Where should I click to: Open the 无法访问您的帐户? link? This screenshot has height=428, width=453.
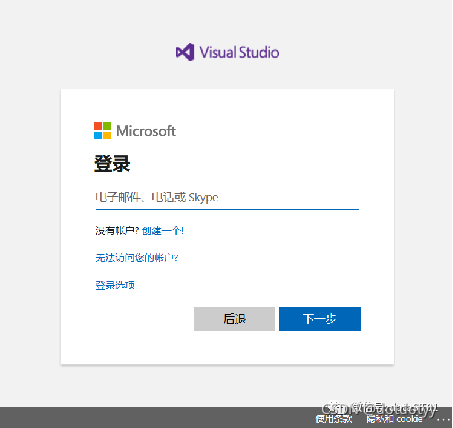coord(137,258)
